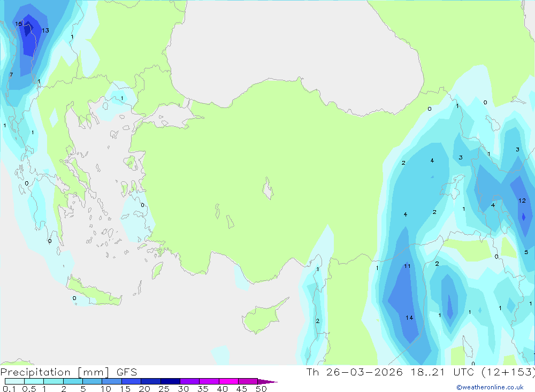Click the map precipitation value "12"
Image resolution: width=535 pixels, height=392 pixels.
(x=522, y=201)
